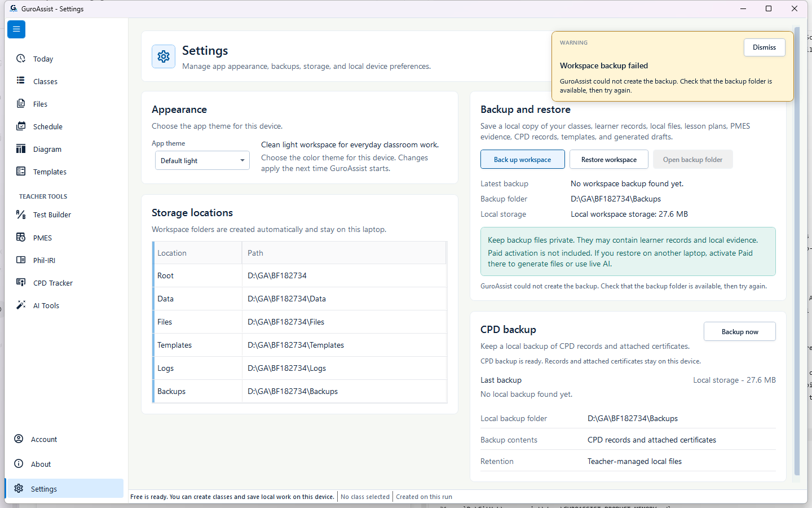This screenshot has width=812, height=508.
Task: Click 'Teacher-managed local files' retention value
Action: [634, 461]
